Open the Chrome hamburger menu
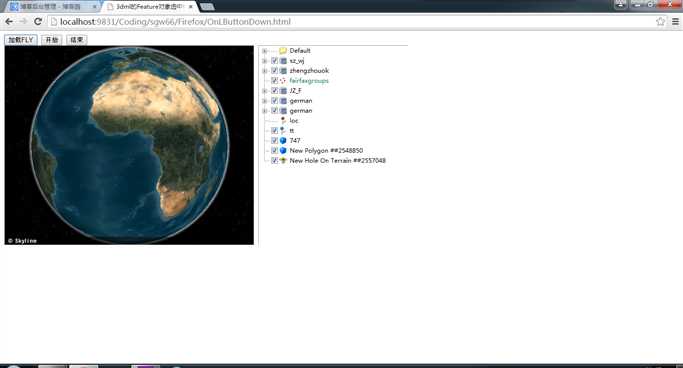Screen dimensions: 683x368 [675, 21]
